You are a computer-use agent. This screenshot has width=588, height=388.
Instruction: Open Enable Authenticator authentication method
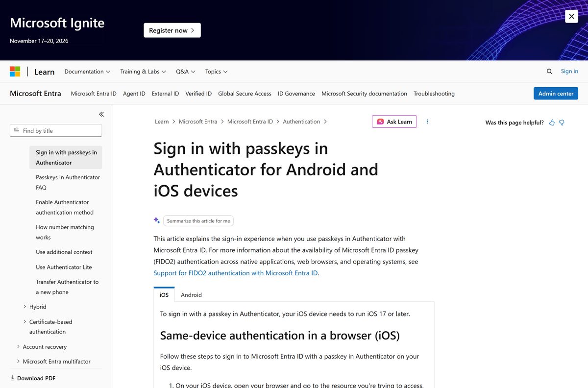point(65,207)
